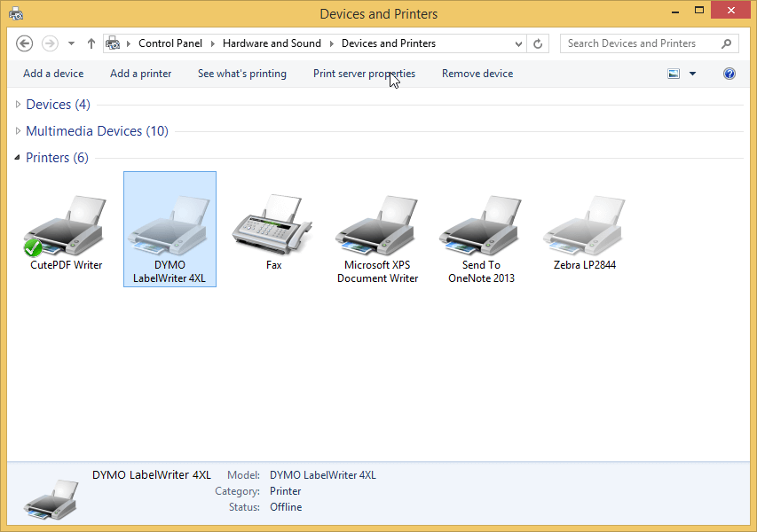The width and height of the screenshot is (757, 532).
Task: Click the Multimedia Devices (10) header
Action: pos(97,130)
